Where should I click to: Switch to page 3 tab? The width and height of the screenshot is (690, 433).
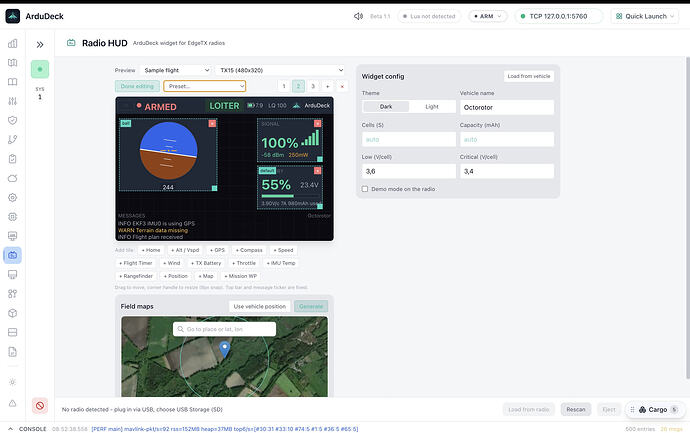tap(313, 86)
